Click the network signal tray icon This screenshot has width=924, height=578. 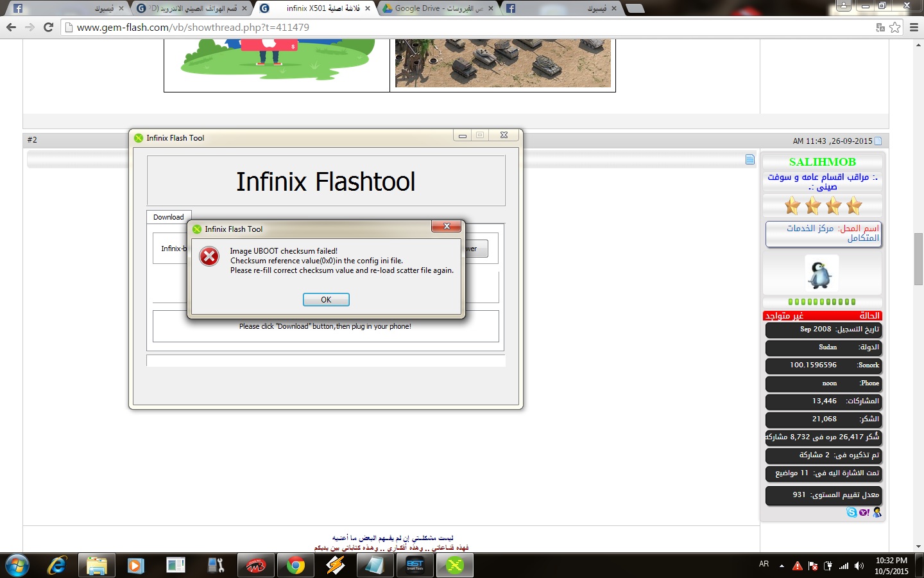[x=844, y=566]
